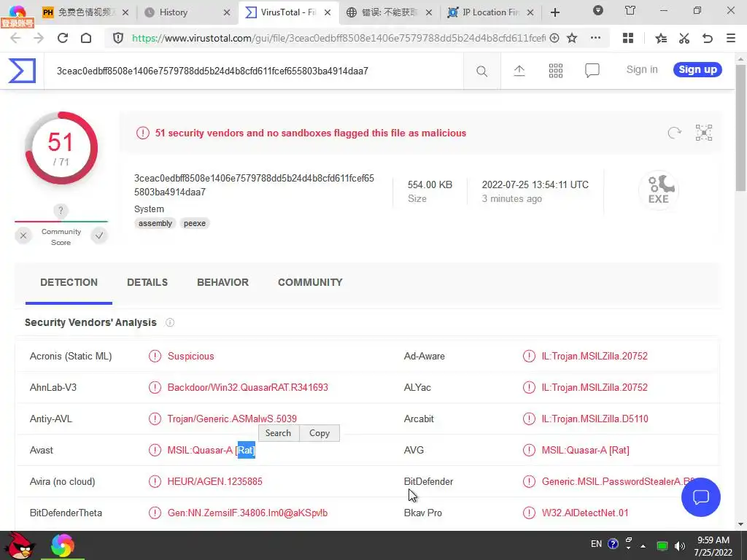The image size is (747, 560).
Task: Click the warning icon beside Suspicious result
Action: pyautogui.click(x=155, y=356)
